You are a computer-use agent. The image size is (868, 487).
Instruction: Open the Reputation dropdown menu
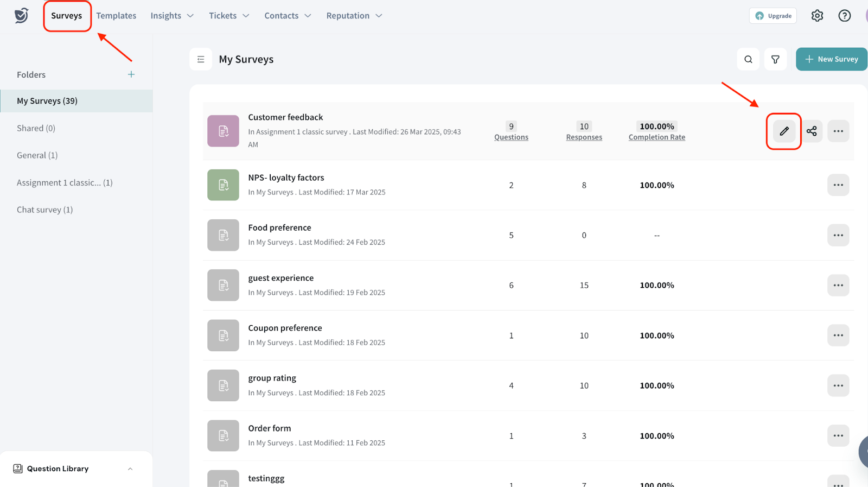(x=354, y=16)
